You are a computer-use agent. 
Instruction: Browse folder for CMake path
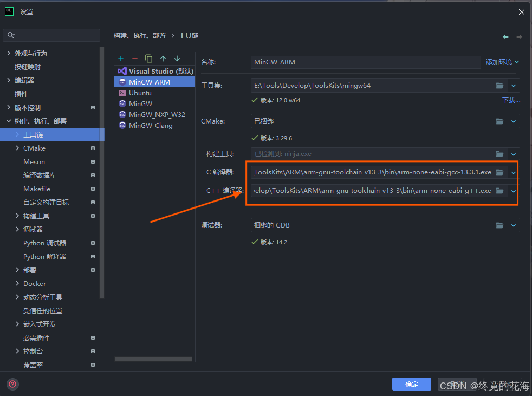[x=499, y=121]
